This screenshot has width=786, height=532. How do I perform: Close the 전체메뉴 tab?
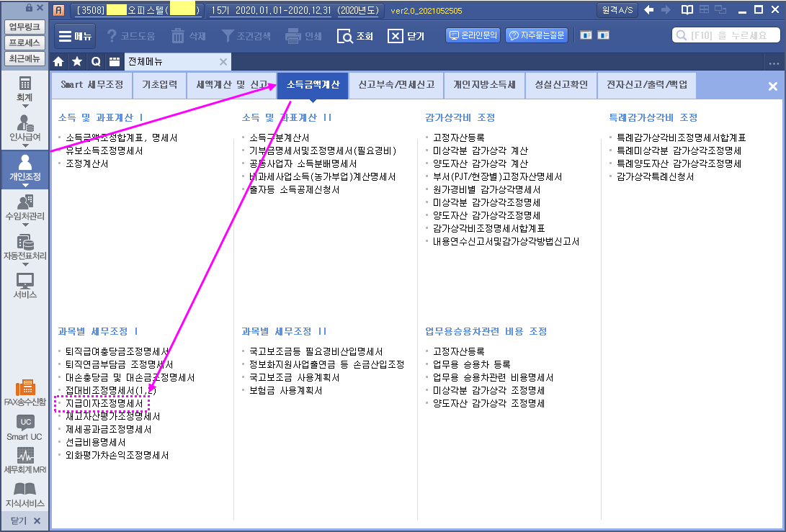(223, 62)
